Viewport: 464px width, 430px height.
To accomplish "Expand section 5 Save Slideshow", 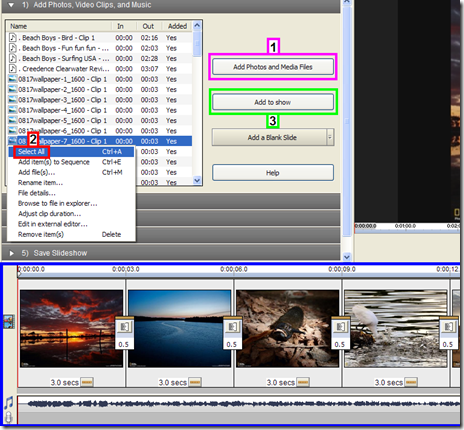I will point(12,253).
